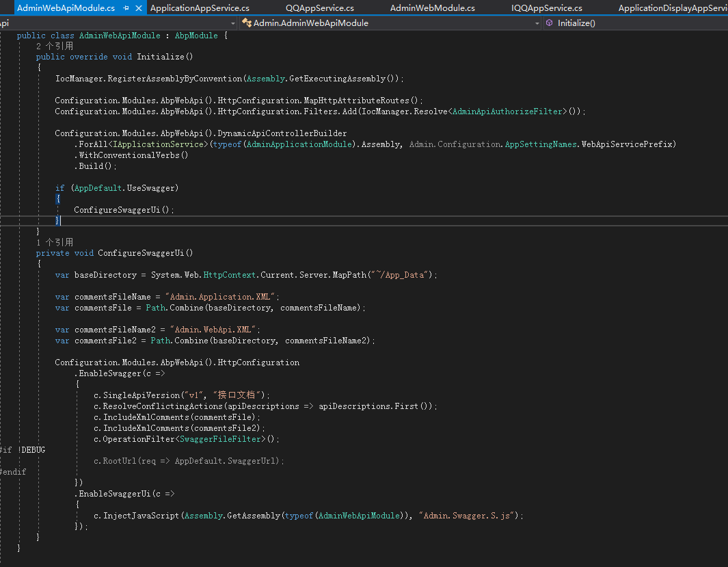This screenshot has height=567, width=728.
Task: Click the margin to set a breakpoint on the IocManager line
Action: [x=5, y=78]
